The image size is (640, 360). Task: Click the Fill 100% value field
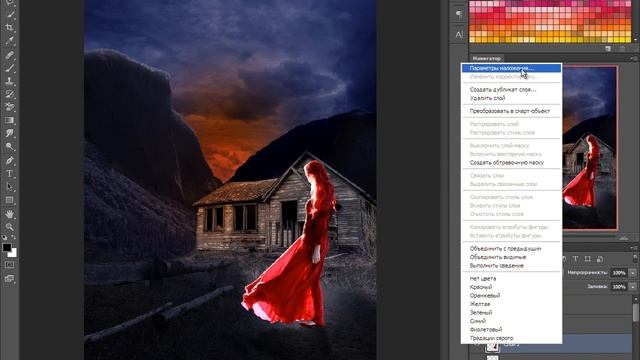(x=619, y=287)
